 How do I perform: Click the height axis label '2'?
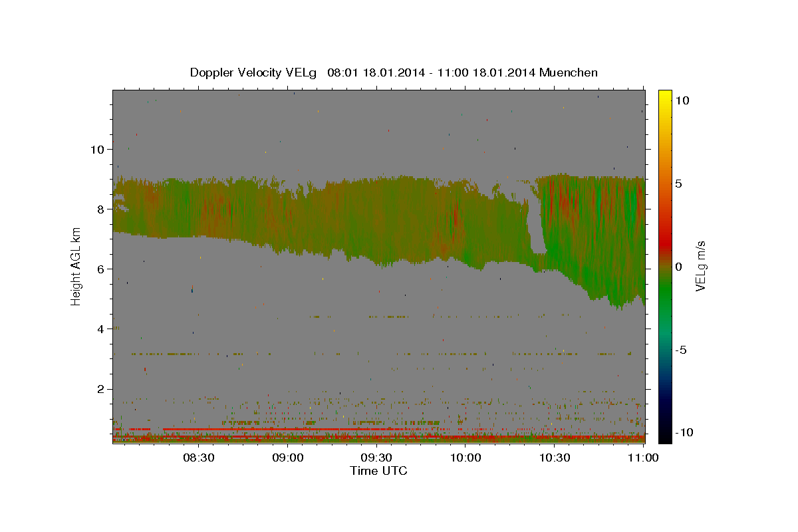coord(100,388)
